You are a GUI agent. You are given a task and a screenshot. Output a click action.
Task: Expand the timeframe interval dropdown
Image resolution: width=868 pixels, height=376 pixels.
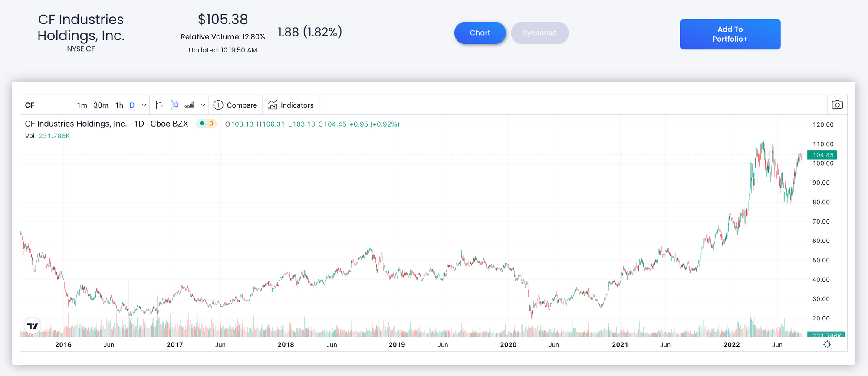tap(144, 105)
